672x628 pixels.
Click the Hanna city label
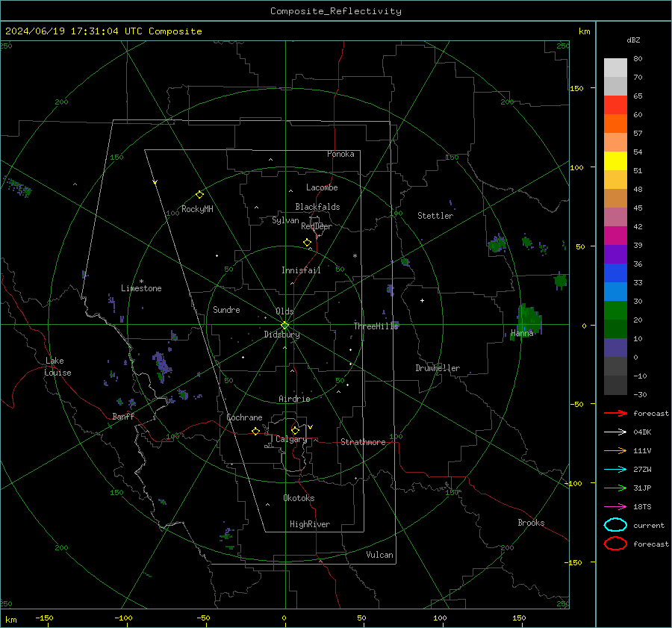[522, 333]
